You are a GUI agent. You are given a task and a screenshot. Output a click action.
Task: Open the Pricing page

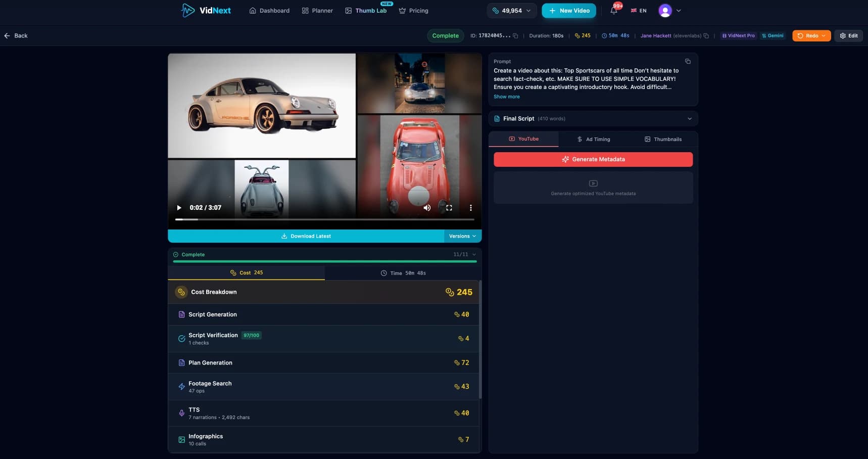(413, 11)
